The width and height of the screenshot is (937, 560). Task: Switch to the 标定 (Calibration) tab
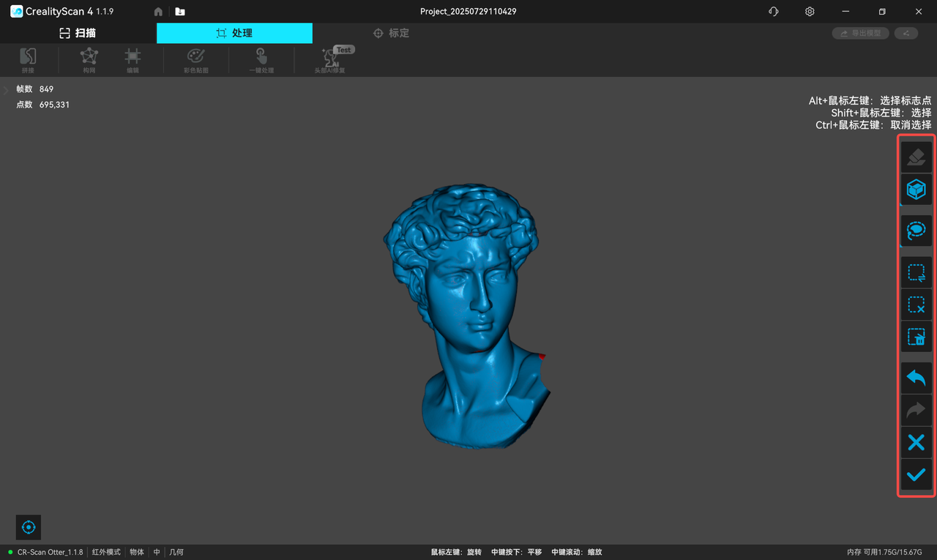click(391, 33)
